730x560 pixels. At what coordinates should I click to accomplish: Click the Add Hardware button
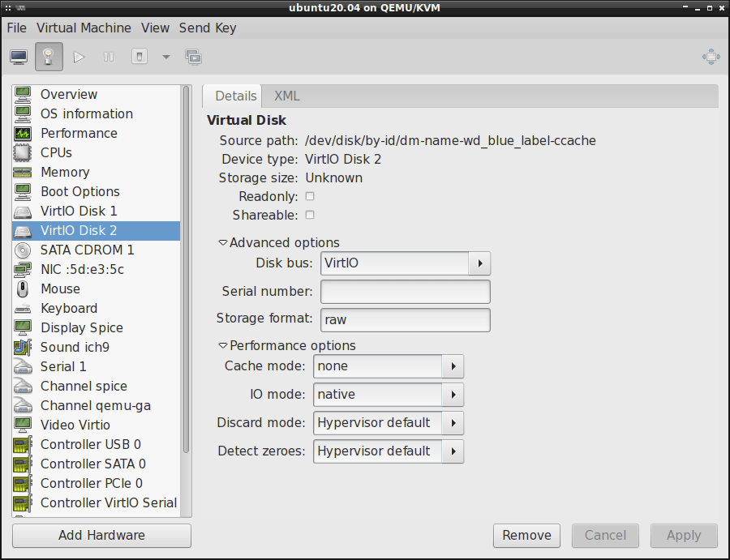[x=101, y=536]
